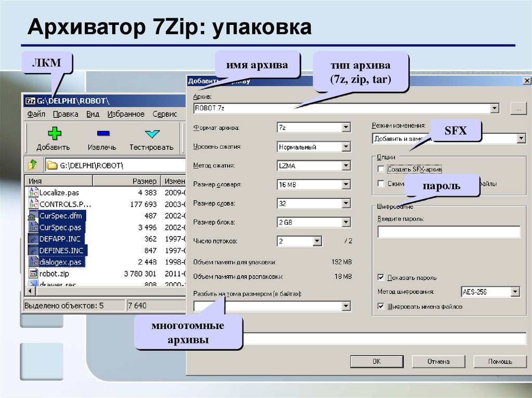Screen dimensions: 532x398
Task: Open the Формат архива dropdown
Action: [345, 128]
